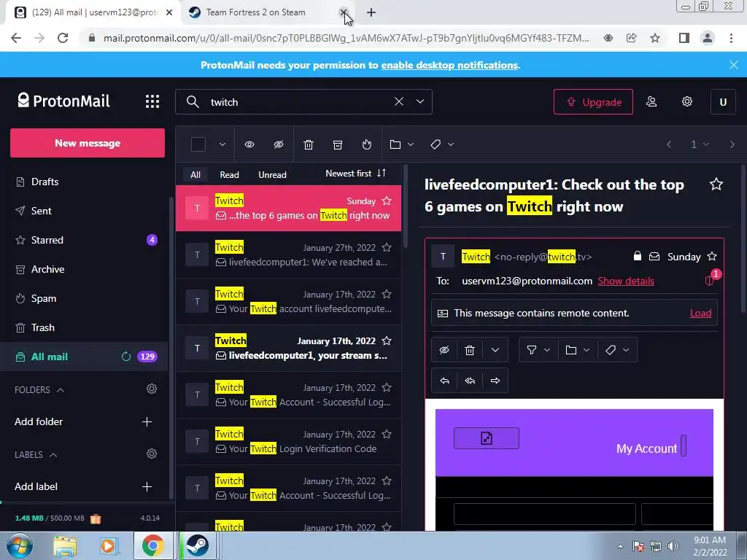747x560 pixels.
Task: Open the Drafts folder
Action: (84, 182)
